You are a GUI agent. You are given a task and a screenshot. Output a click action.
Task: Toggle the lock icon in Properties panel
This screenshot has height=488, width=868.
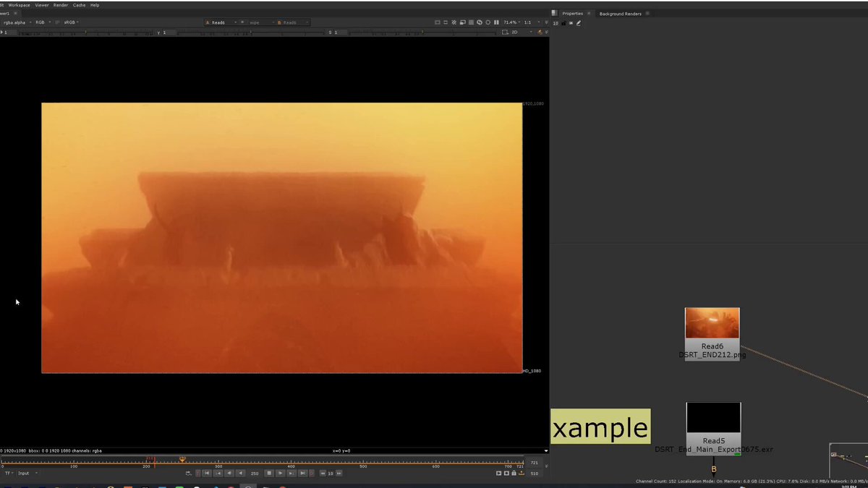(x=563, y=23)
